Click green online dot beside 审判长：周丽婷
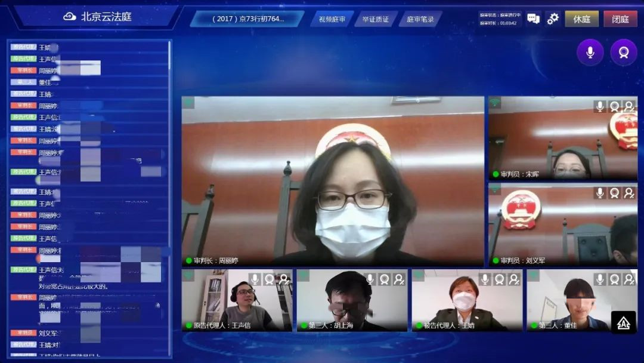The width and height of the screenshot is (644, 363). [x=189, y=260]
